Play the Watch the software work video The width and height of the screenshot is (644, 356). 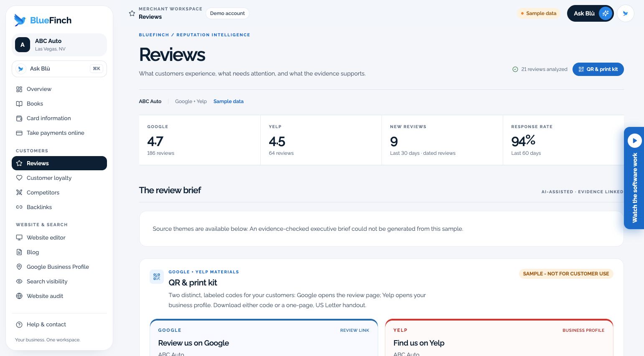click(634, 141)
